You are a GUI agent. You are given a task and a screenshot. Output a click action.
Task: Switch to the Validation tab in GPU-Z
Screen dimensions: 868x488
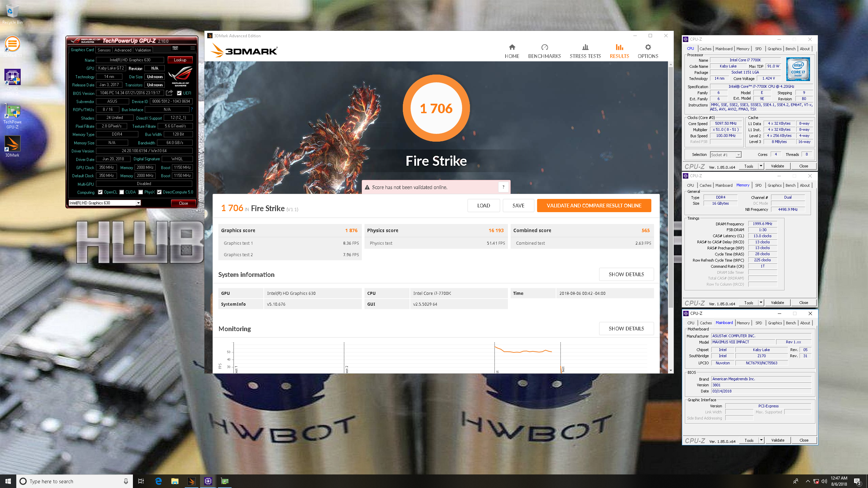143,50
